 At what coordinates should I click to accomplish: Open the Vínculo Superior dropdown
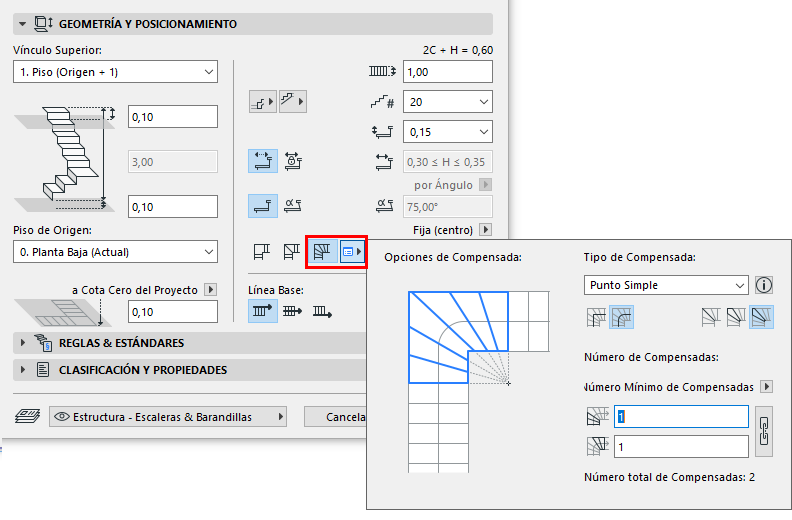click(x=115, y=72)
